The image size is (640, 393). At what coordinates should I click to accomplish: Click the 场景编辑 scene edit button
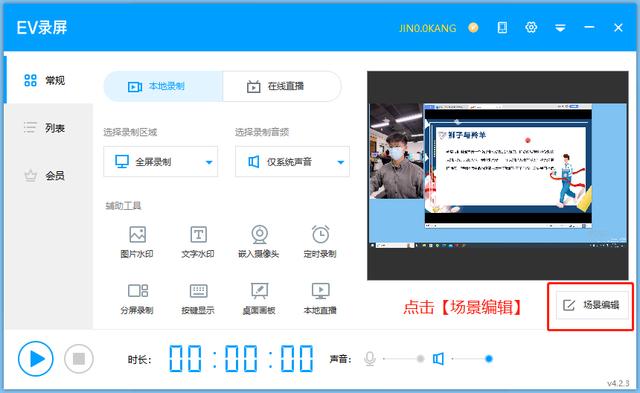592,305
